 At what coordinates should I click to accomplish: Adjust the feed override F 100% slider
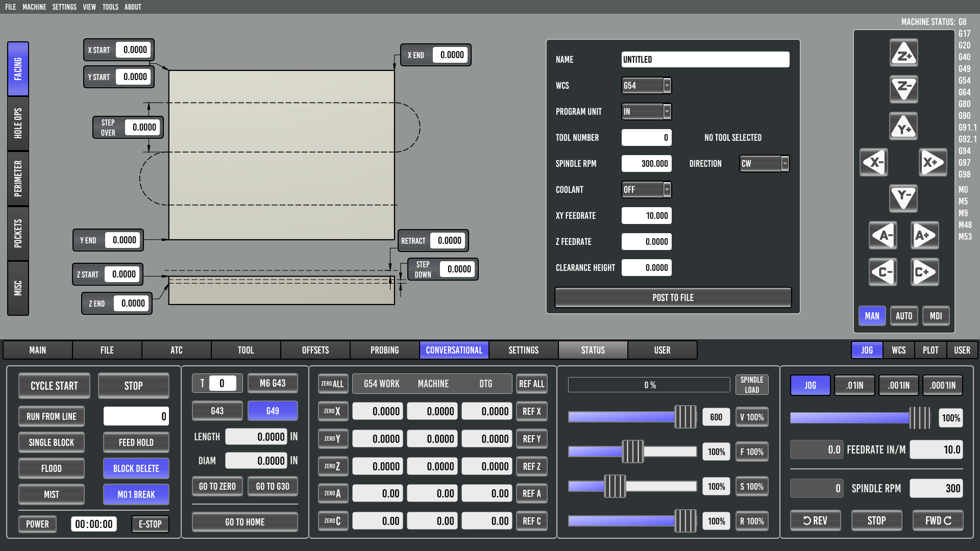coord(632,452)
